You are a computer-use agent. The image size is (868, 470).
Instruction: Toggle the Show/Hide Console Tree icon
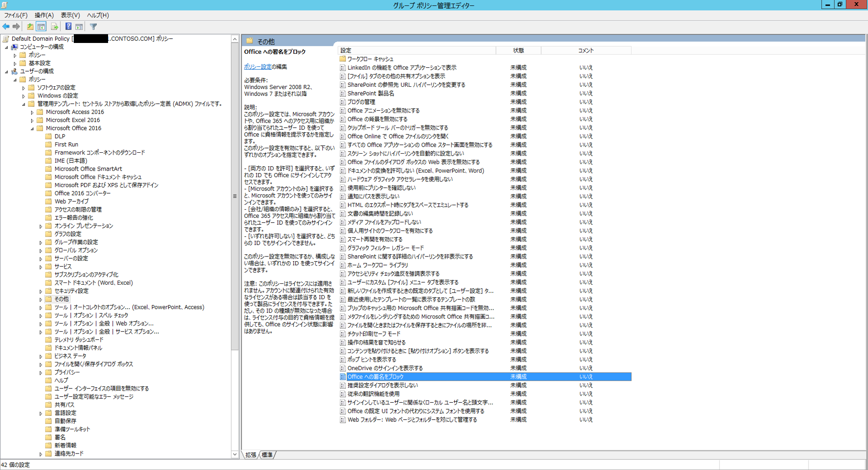click(x=41, y=27)
